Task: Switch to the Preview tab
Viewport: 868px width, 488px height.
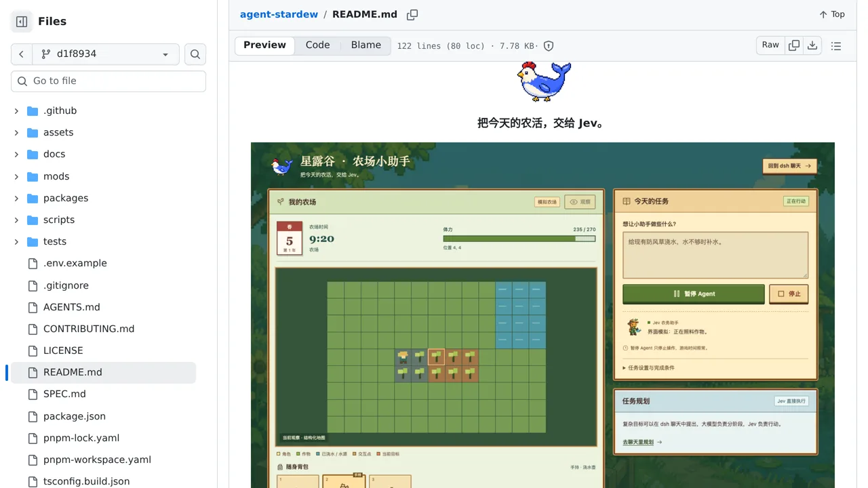Action: (264, 45)
